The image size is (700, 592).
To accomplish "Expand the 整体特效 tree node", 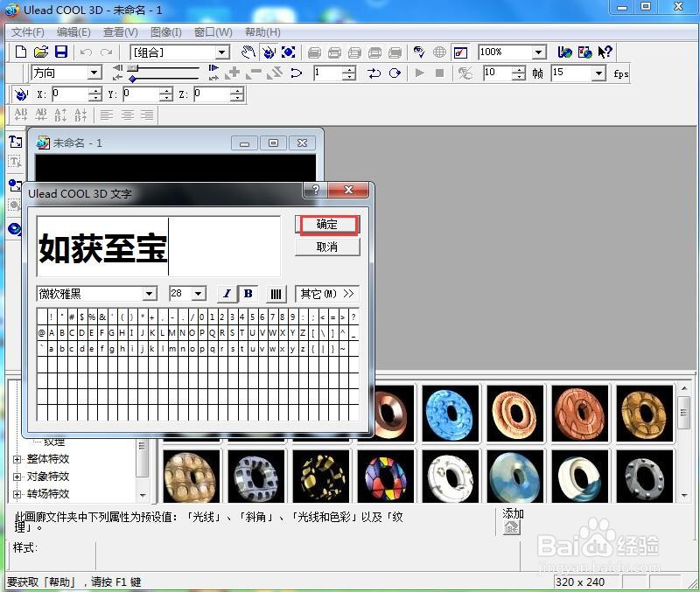I will tap(17, 459).
